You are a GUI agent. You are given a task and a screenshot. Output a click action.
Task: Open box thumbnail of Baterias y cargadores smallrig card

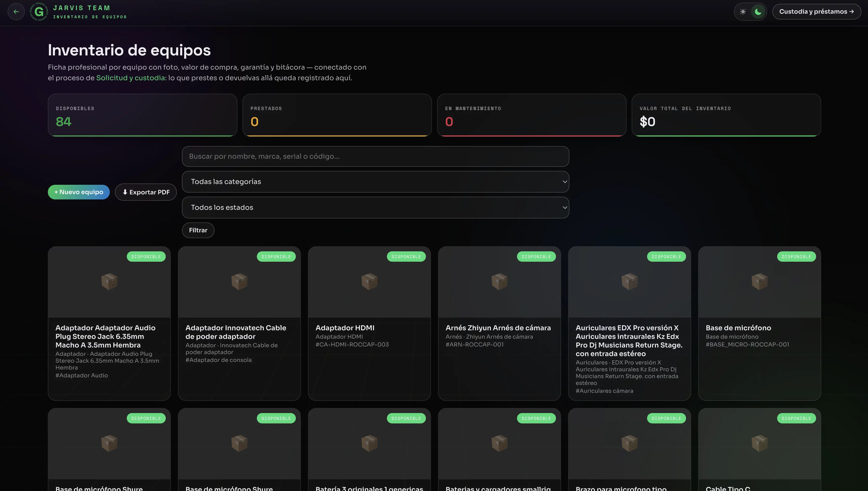(x=500, y=443)
